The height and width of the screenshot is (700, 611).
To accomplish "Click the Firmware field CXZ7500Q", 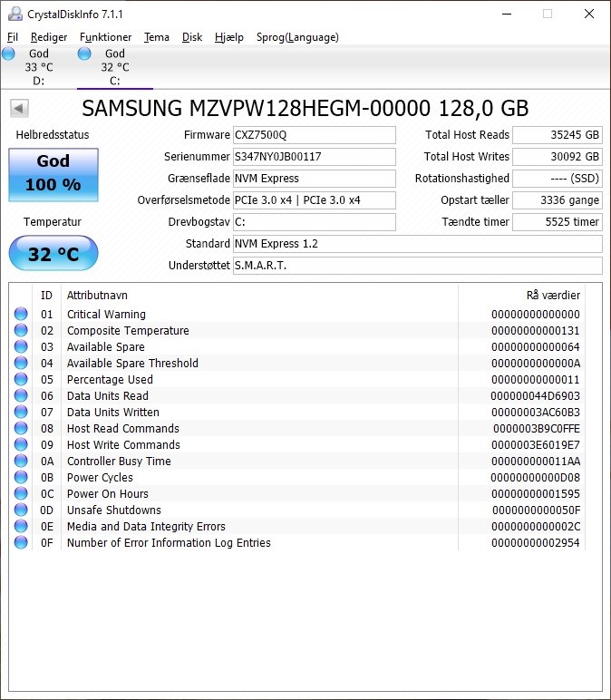I will coord(315,135).
